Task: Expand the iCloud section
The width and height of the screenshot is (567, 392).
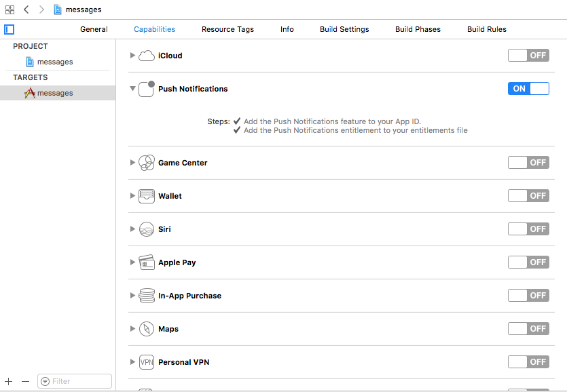Action: [132, 56]
